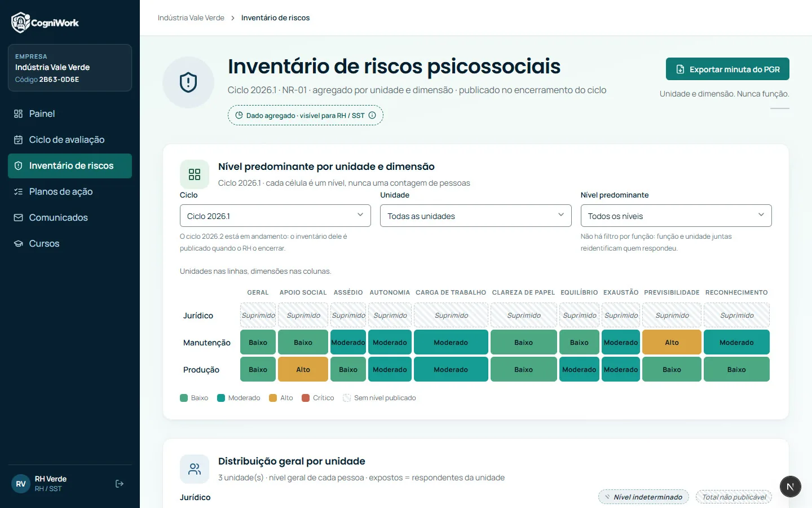The image size is (812, 508).
Task: Click the Nível indeterminado tag
Action: pos(643,497)
